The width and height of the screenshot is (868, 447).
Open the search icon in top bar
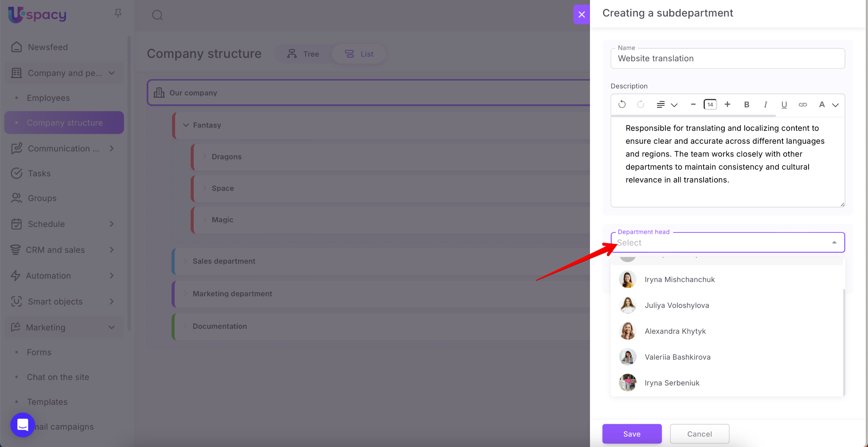pyautogui.click(x=157, y=15)
